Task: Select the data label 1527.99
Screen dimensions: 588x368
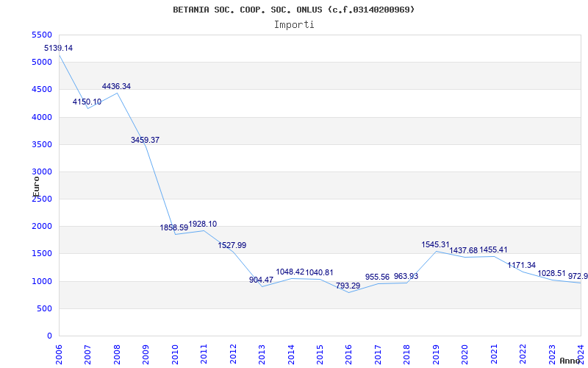Action: [x=232, y=245]
